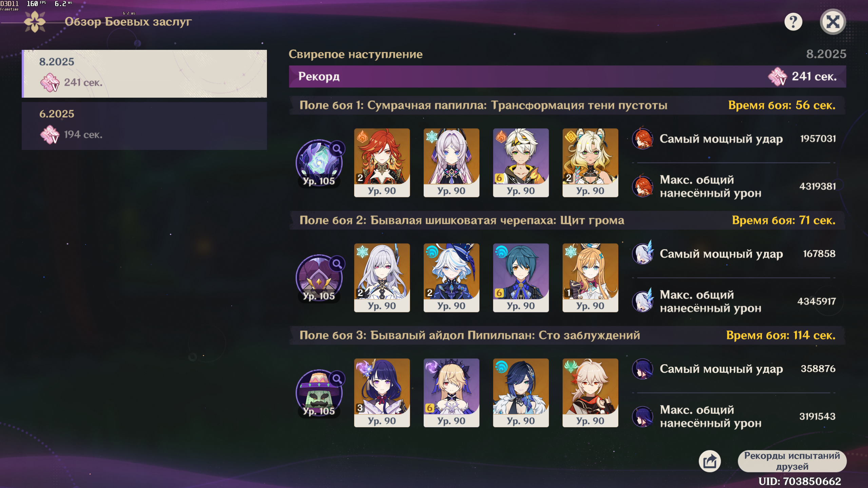This screenshot has width=868, height=488.
Task: Select red-haired Pyro character in Battlefield 1
Action: [382, 163]
